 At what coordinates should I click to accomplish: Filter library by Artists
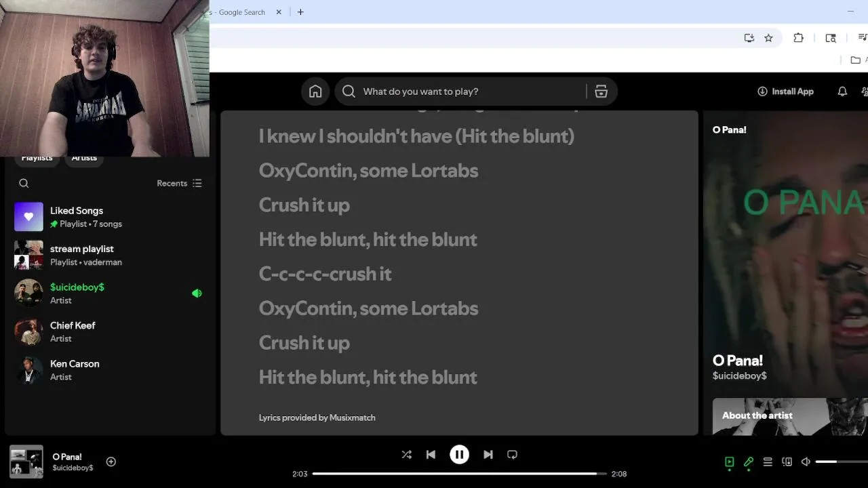click(84, 159)
